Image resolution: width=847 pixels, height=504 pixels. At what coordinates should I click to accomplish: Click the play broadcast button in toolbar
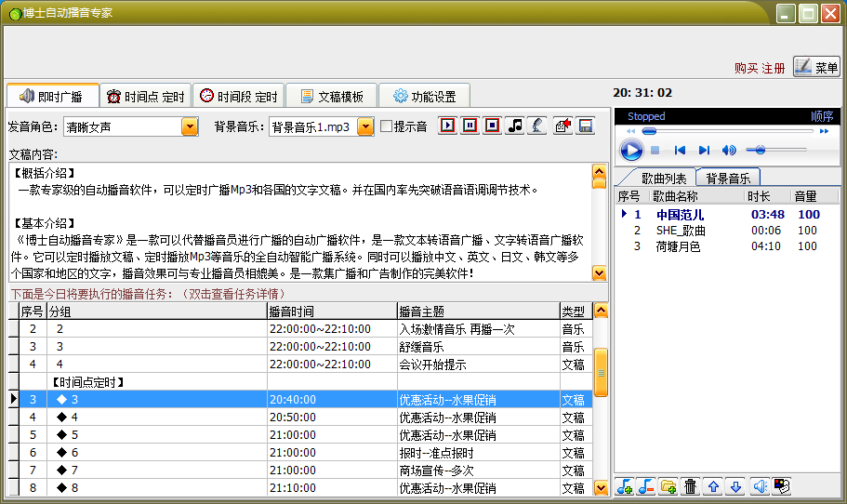(448, 126)
